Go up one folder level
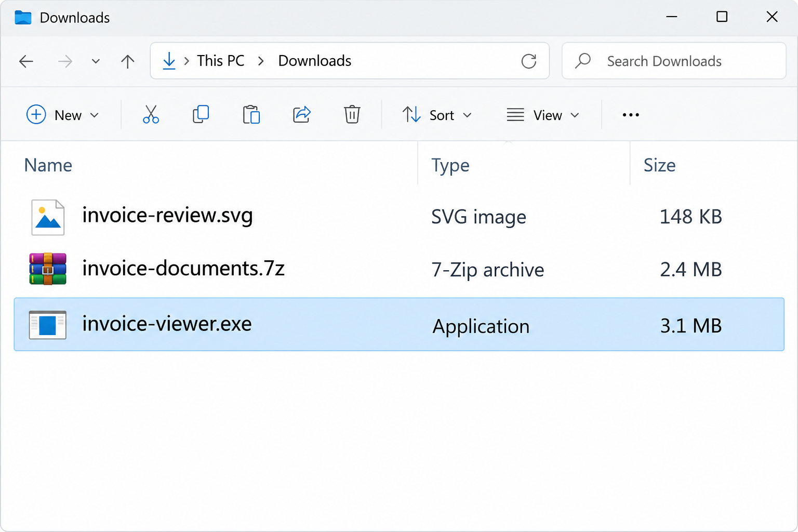The image size is (798, 532). (x=128, y=61)
